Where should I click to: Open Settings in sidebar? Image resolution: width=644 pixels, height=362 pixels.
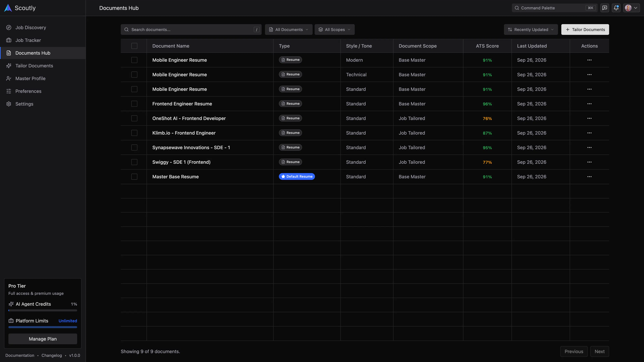[43, 104]
